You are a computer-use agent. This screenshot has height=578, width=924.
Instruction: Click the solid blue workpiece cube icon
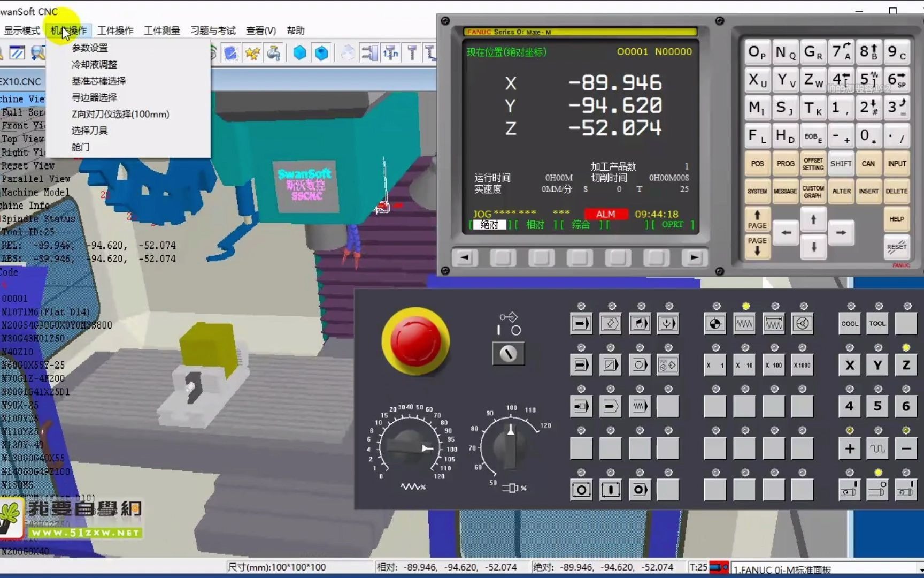pyautogui.click(x=300, y=53)
